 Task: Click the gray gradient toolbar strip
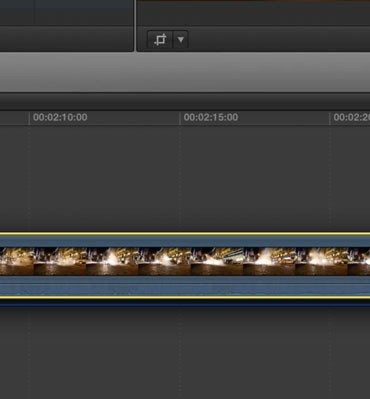pos(185,72)
